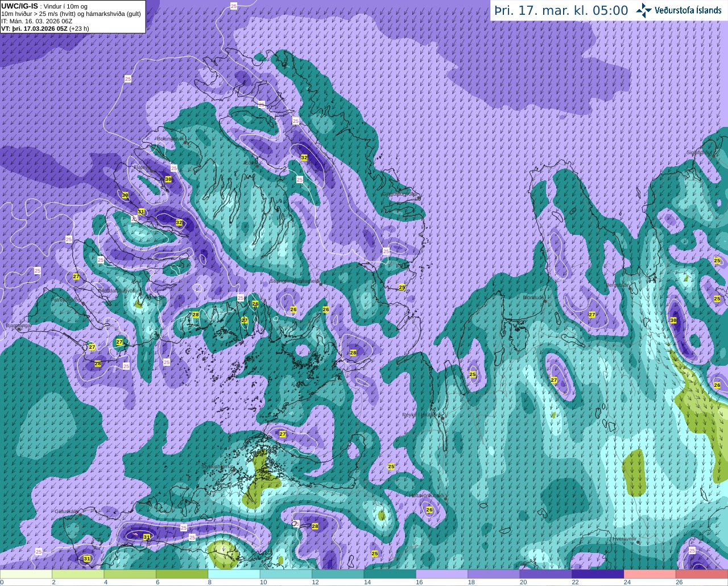The width and height of the screenshot is (728, 586).
Task: Click the scale value 24 label
Action: click(627, 583)
